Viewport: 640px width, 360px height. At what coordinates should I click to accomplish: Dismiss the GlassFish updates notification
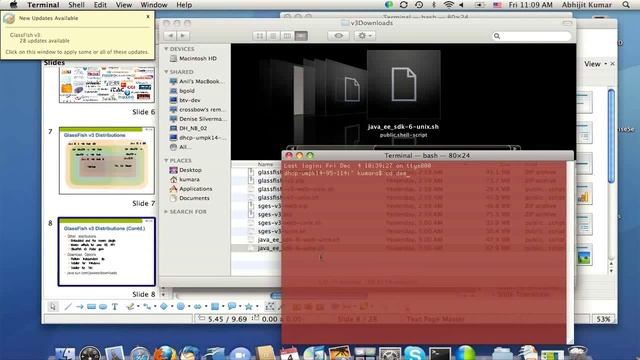[x=148, y=17]
